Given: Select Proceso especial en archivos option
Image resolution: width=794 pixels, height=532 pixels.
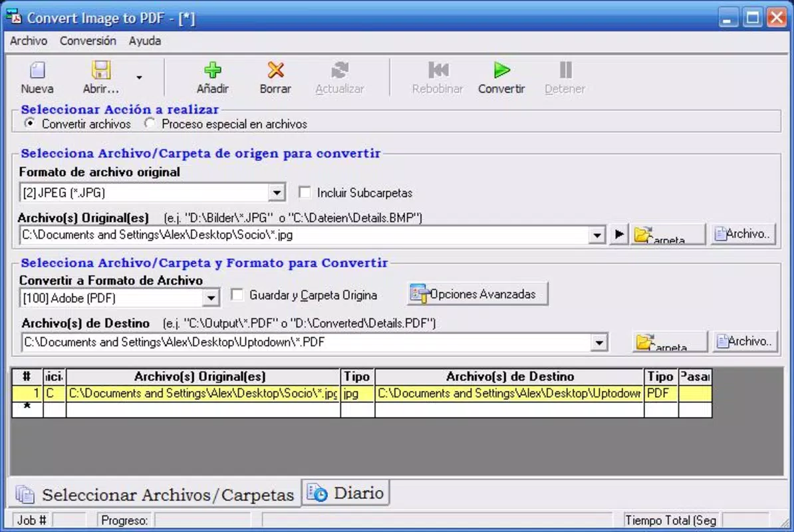Looking at the screenshot, I should [150, 124].
